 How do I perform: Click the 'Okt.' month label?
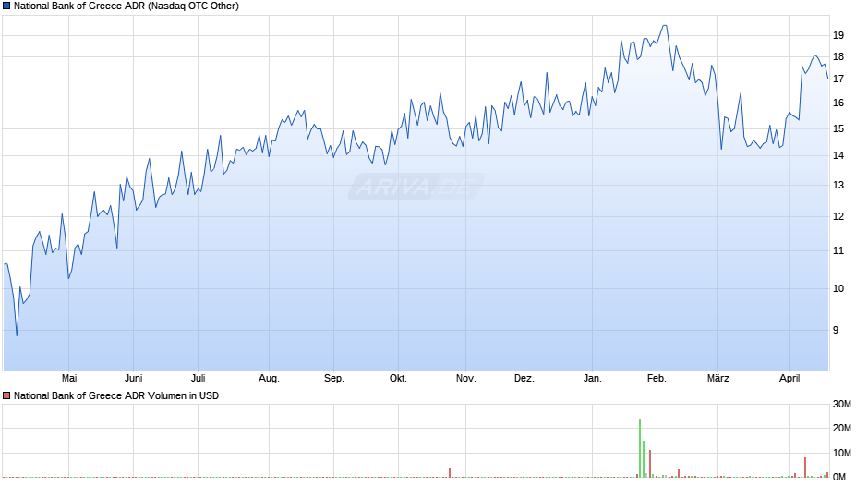coord(398,378)
